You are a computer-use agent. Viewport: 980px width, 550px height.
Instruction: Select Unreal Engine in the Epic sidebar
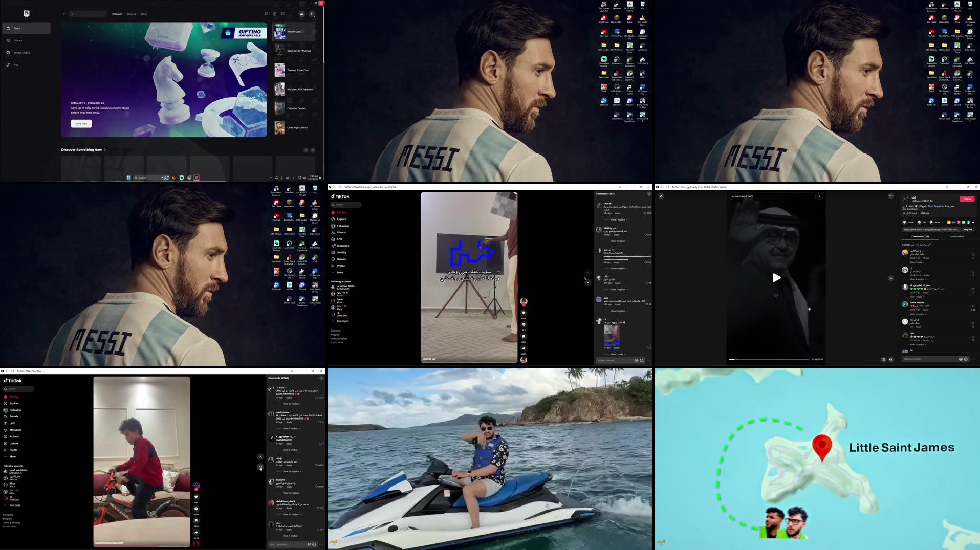(22, 53)
